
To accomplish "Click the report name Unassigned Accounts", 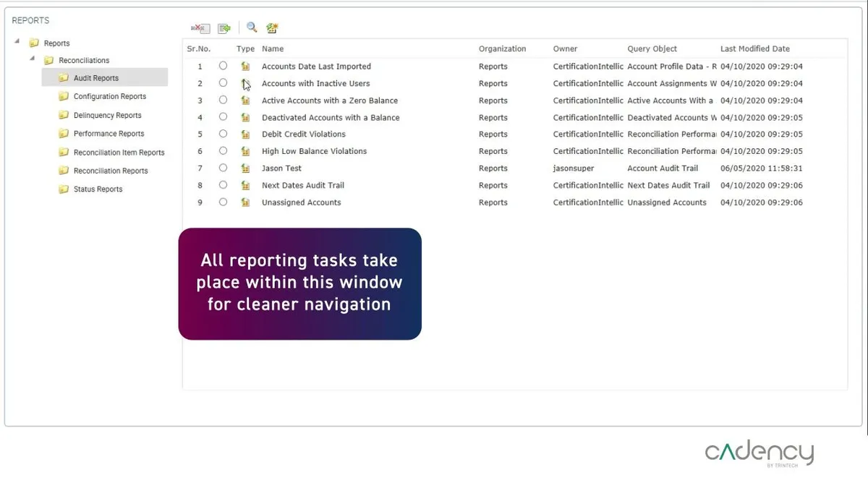I will tap(302, 202).
